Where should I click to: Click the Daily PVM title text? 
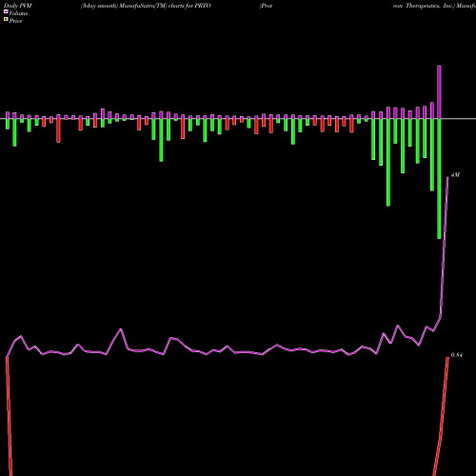pos(18,6)
